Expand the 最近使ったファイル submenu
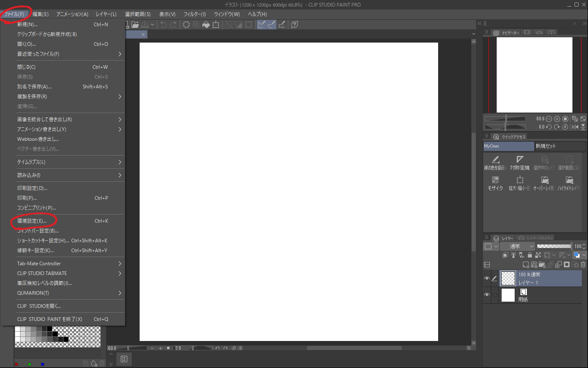Viewport: 588px width, 368px height. point(120,54)
